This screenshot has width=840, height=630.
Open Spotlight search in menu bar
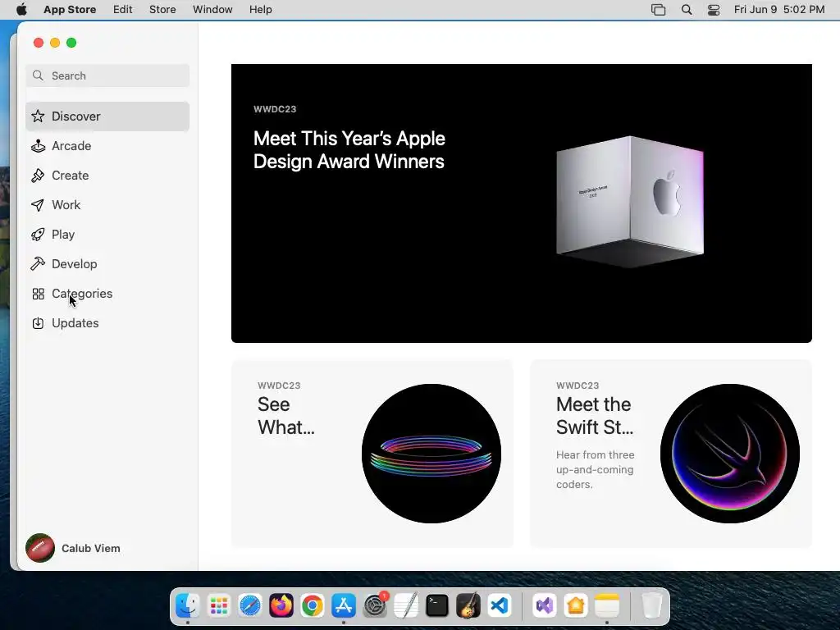click(687, 10)
